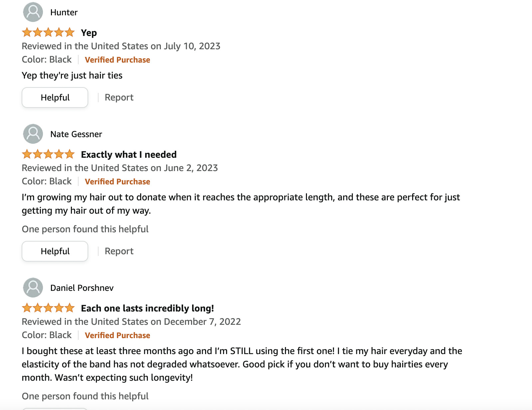Click Nate Gessner's profile avatar icon
This screenshot has height=410, width=532.
33,134
